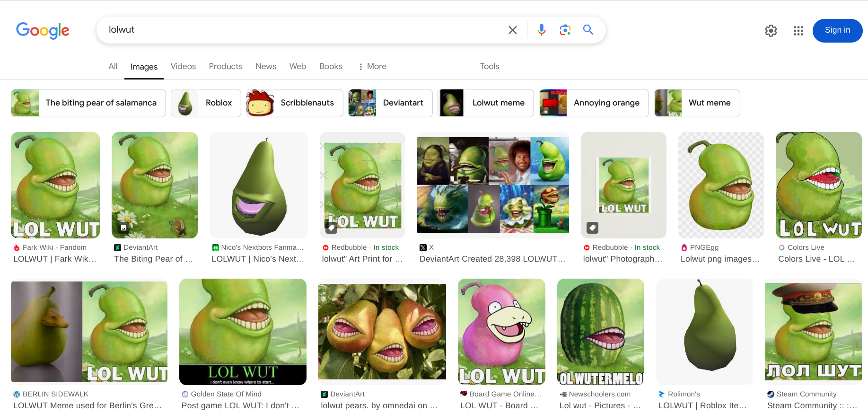This screenshot has height=413, width=868.
Task: Open BERLIN SIDEWALK pear thumbnail
Action: pyautogui.click(x=89, y=332)
